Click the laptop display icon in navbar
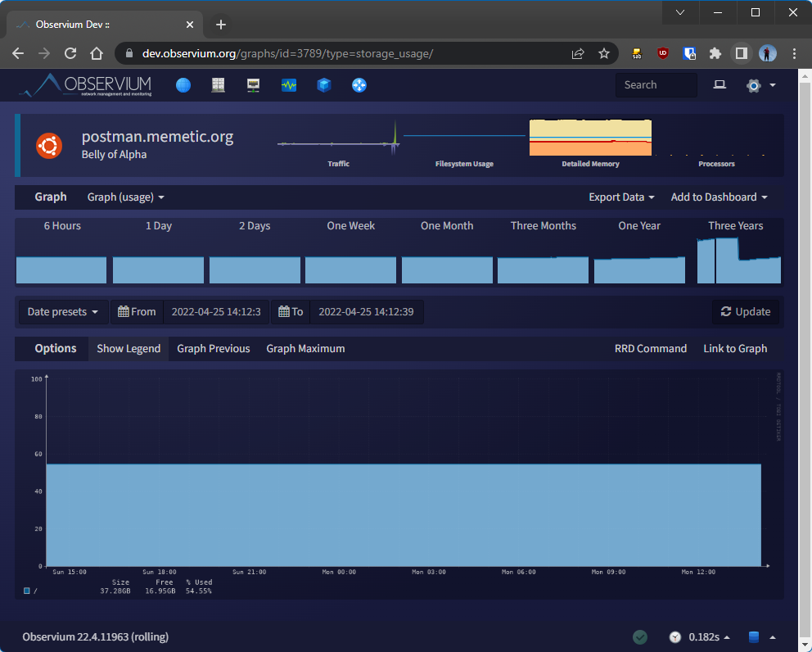Viewport: 812px width, 652px height. pyautogui.click(x=720, y=84)
